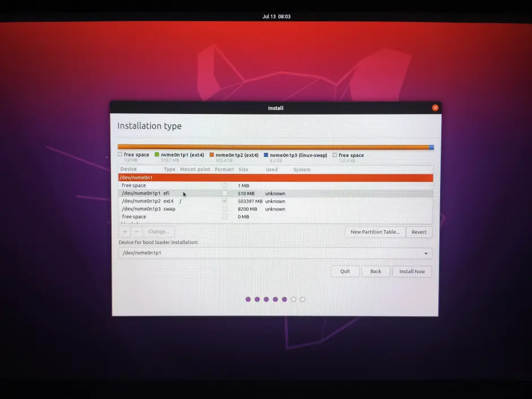Select the 1 MB free space row
532x399 pixels.
click(x=276, y=186)
